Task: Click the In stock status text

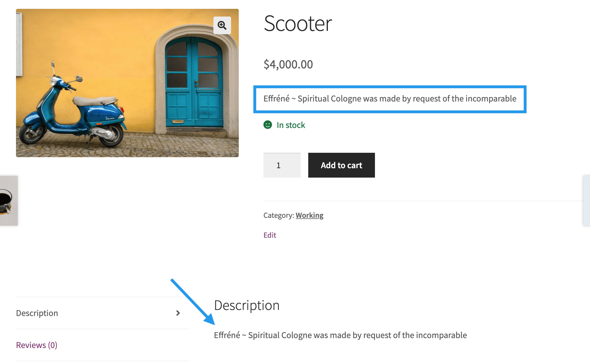Action: click(291, 125)
